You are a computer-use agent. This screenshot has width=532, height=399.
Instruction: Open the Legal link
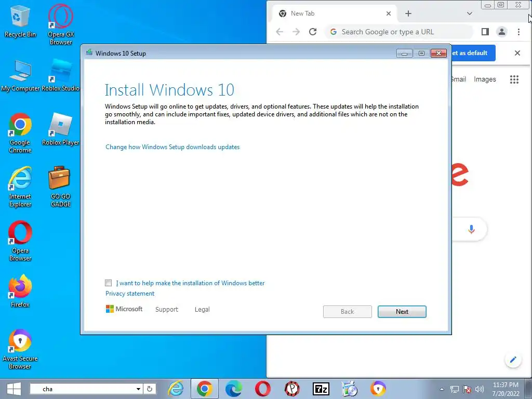(x=202, y=310)
